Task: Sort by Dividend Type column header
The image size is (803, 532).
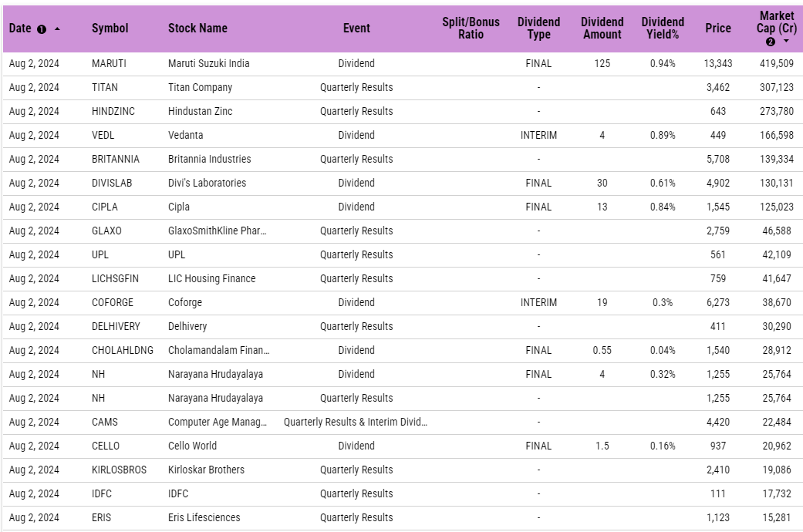Action: tap(538, 29)
